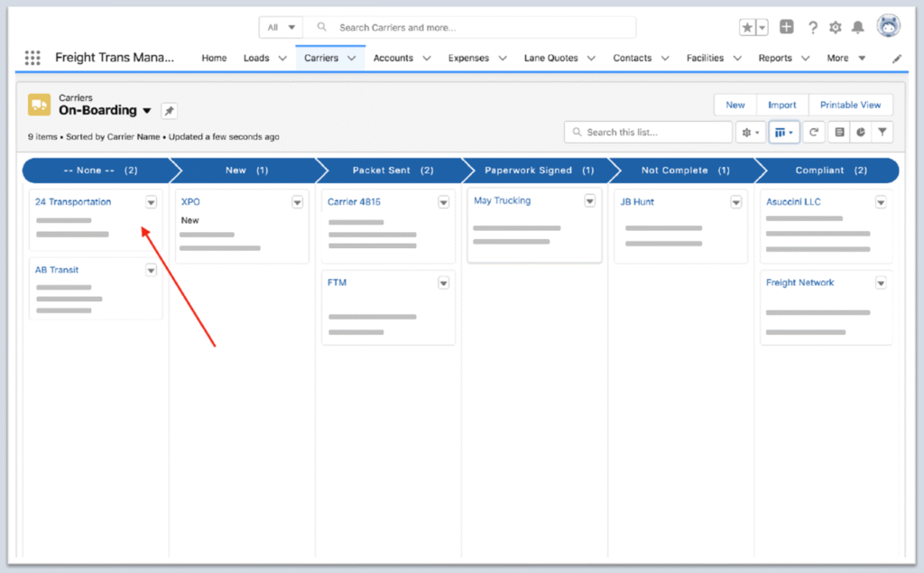The height and width of the screenshot is (573, 924).
Task: Click the notifications bell icon
Action: point(857,27)
